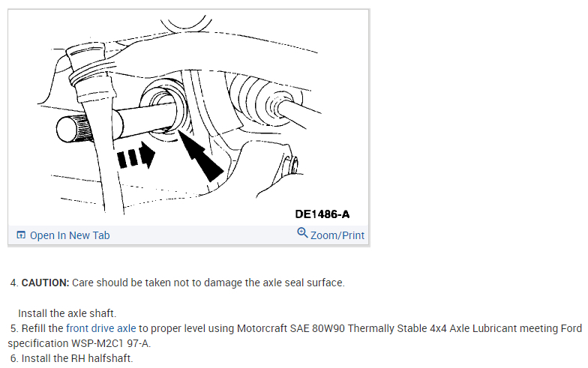Click the Zoom/Print magnifier icon
This screenshot has height=368, width=588.
302,232
